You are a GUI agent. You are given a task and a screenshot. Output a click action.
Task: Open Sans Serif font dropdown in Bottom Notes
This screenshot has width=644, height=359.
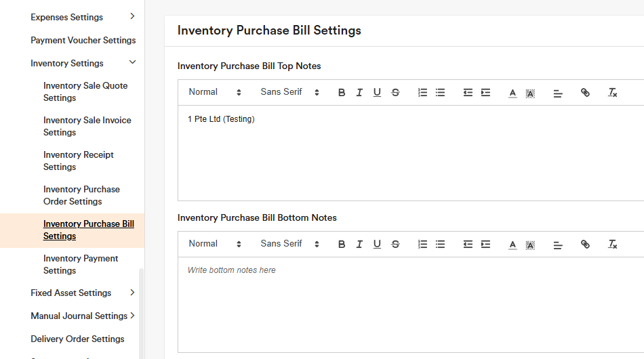pyautogui.click(x=289, y=244)
